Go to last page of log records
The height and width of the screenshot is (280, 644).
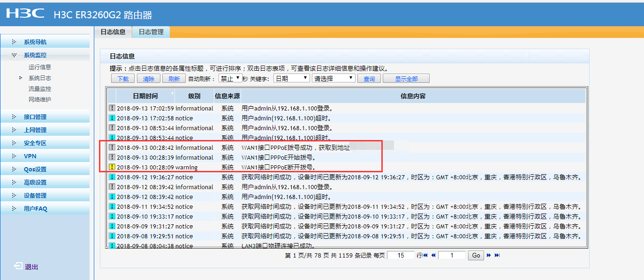[x=497, y=255]
